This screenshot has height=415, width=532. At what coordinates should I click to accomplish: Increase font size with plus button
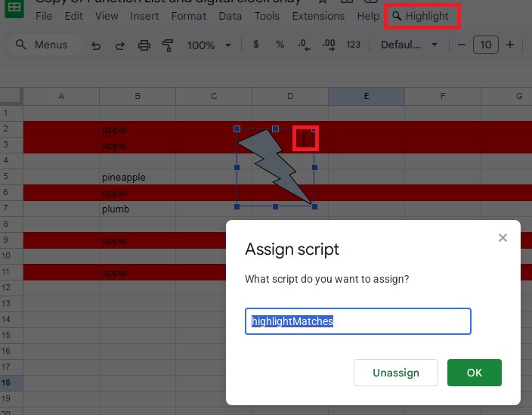tap(509, 45)
